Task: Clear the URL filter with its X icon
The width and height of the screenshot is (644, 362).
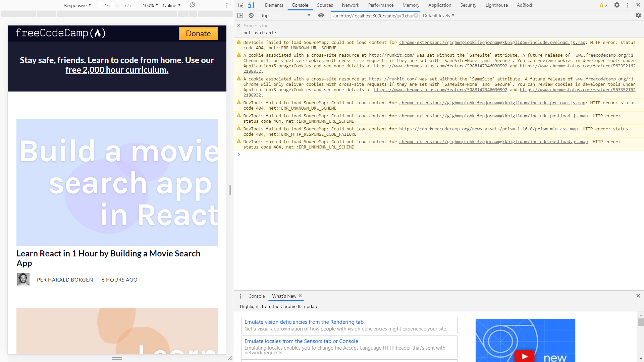Action: click(416, 15)
